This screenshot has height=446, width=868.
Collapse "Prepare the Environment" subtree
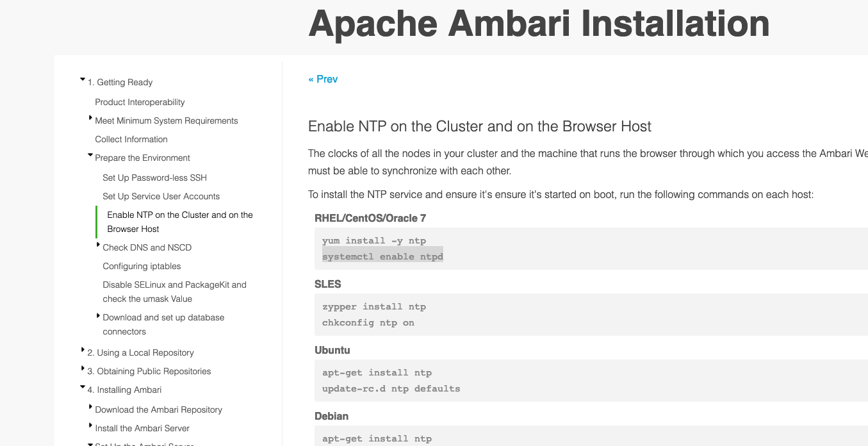[x=91, y=155]
